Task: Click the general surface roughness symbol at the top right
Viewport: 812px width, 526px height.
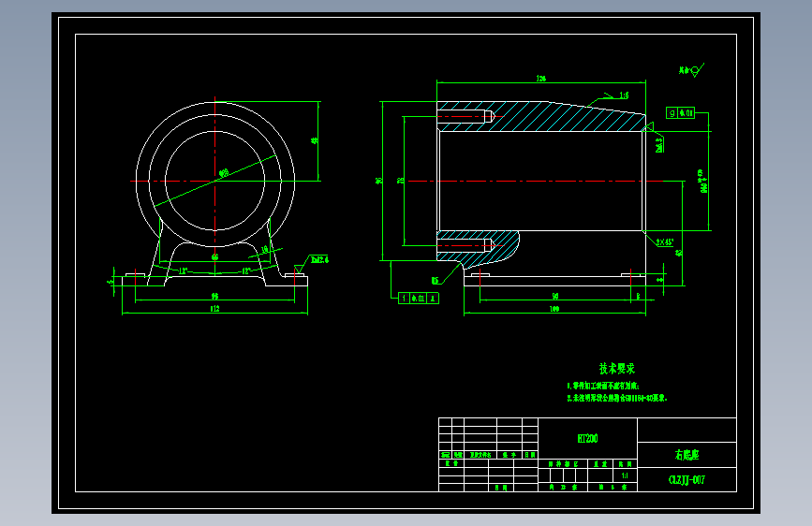Action: [x=691, y=70]
